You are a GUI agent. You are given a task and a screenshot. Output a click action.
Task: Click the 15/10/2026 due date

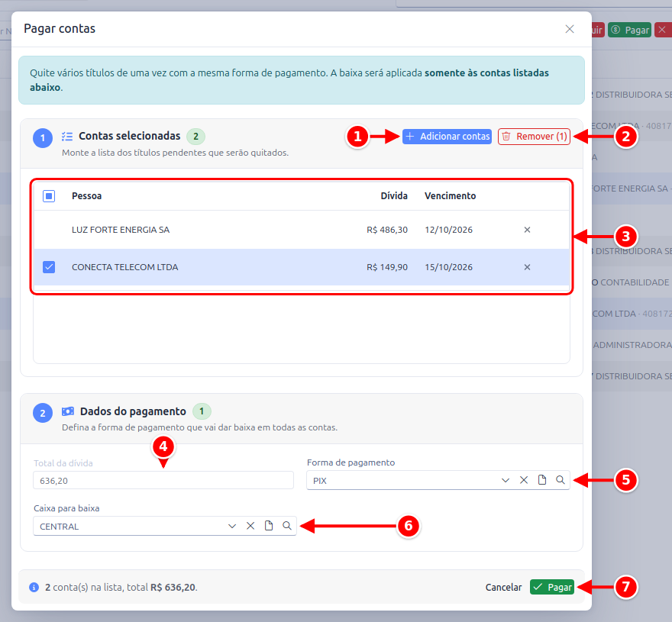[x=449, y=267]
